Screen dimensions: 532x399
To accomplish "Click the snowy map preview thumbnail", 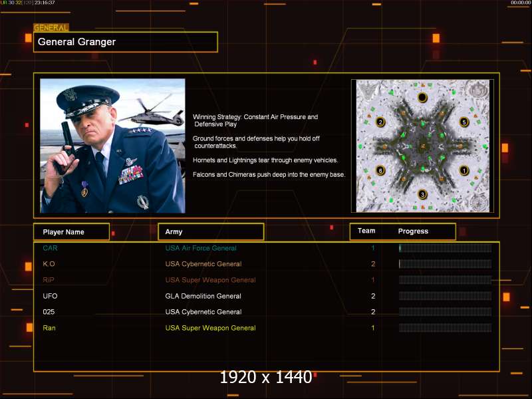I will 422,146.
